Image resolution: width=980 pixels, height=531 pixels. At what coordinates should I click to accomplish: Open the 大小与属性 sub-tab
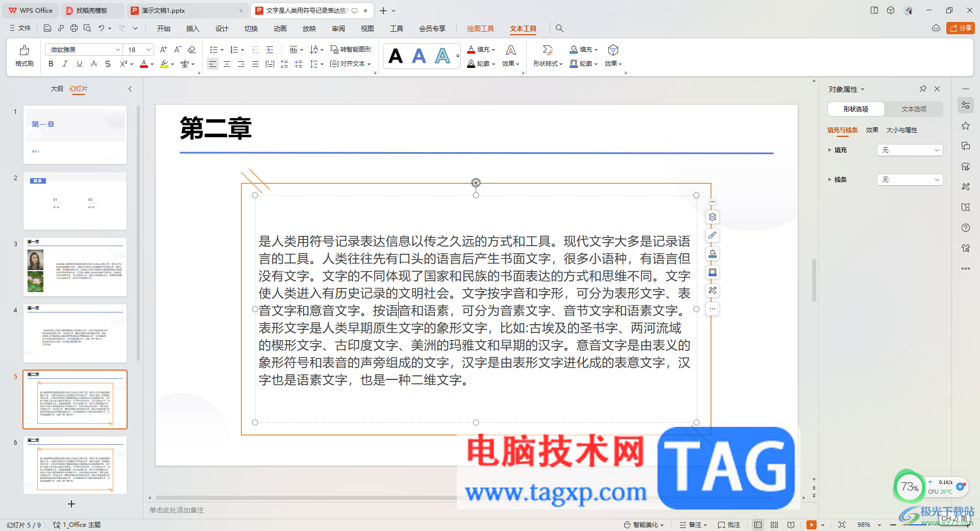click(901, 130)
